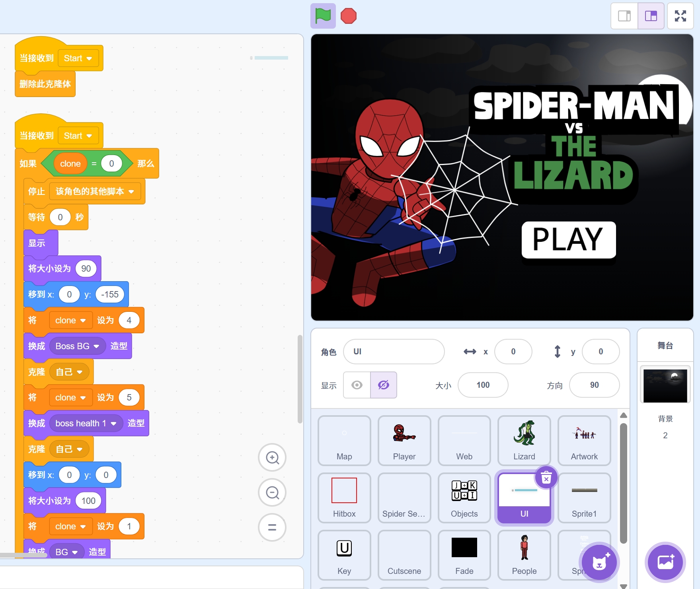Zoom in on the code workspace

coord(272,458)
